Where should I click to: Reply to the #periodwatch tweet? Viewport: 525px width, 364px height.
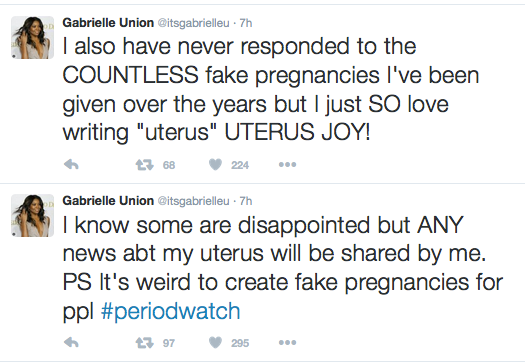[x=71, y=343]
